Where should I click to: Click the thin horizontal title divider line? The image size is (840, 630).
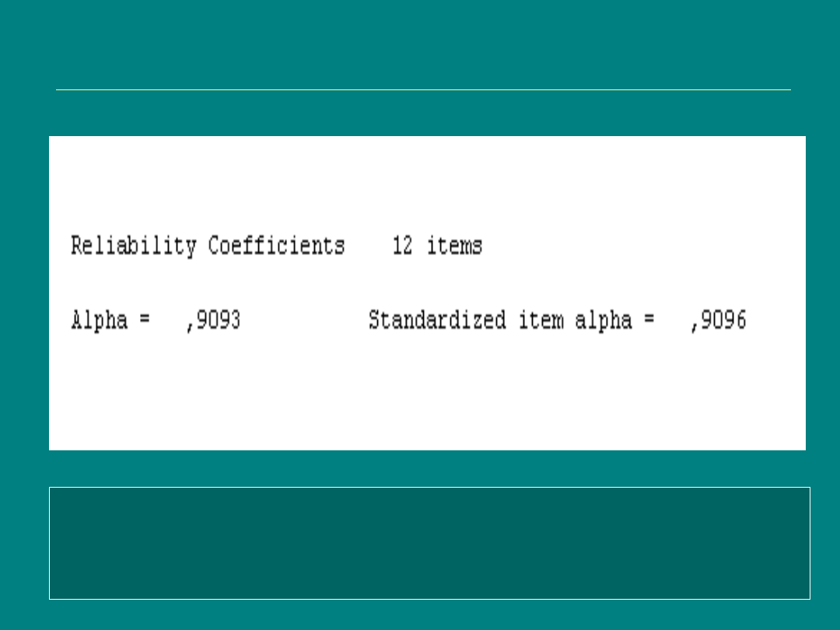[423, 89]
